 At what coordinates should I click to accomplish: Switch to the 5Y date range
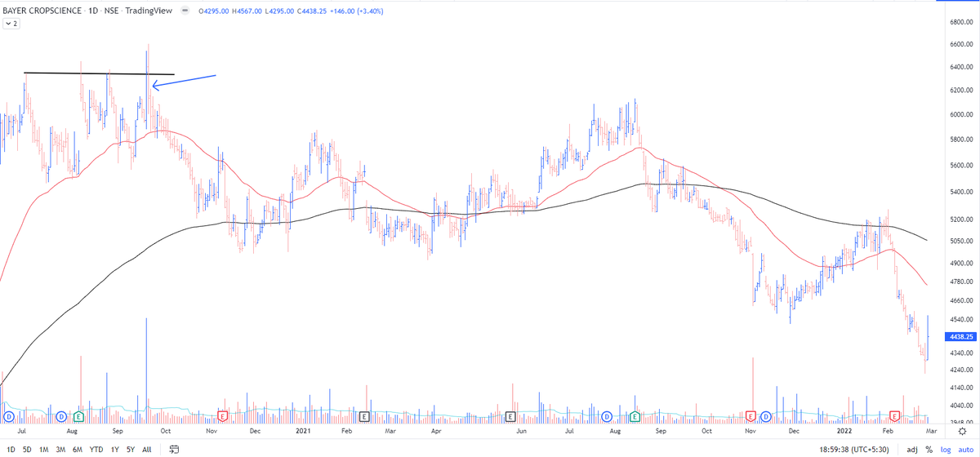click(x=131, y=449)
